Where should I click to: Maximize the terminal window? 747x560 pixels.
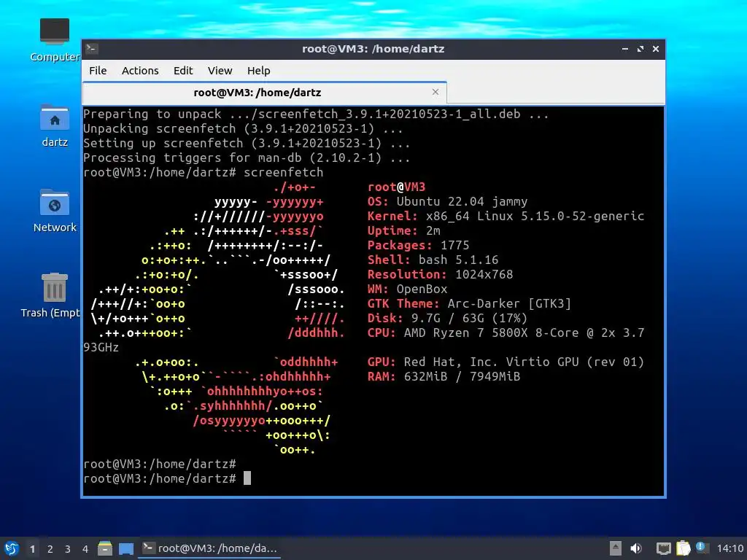coord(640,49)
